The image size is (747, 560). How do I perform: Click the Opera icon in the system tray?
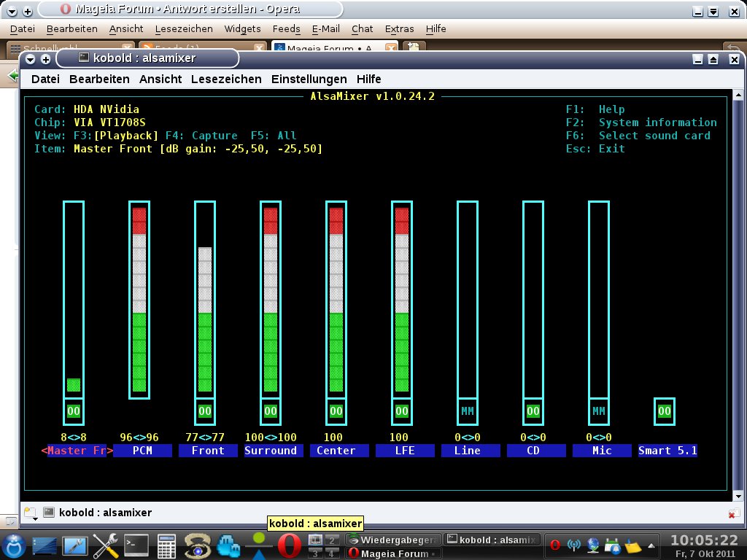click(x=555, y=545)
